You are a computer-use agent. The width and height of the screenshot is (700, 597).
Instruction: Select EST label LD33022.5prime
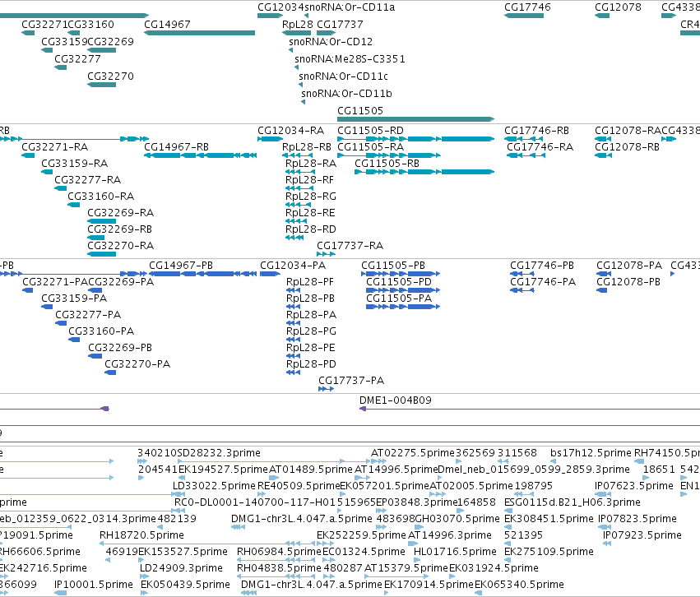(214, 485)
